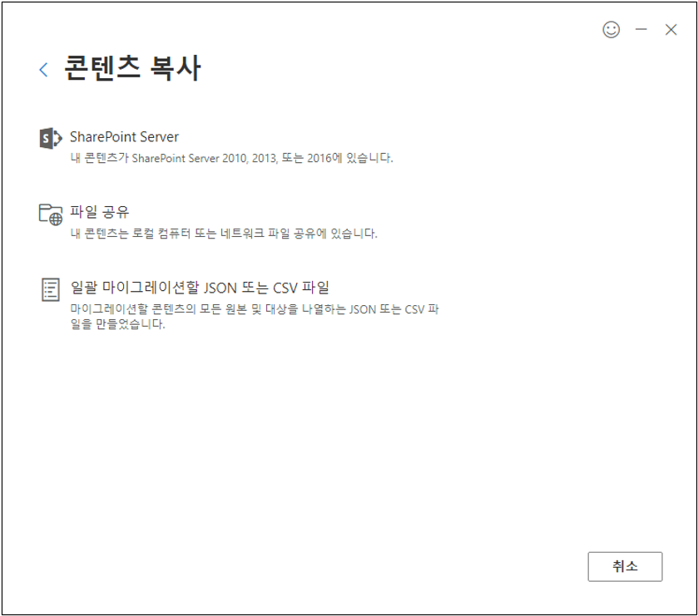Go back using the blue chevron arrow
This screenshot has width=698, height=616.
coord(43,70)
